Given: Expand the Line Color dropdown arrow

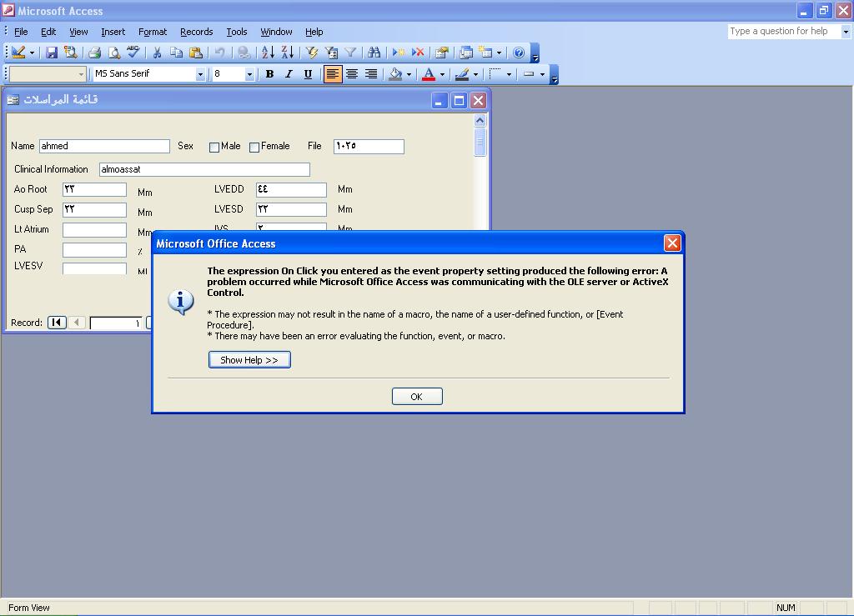Looking at the screenshot, I should pyautogui.click(x=475, y=74).
